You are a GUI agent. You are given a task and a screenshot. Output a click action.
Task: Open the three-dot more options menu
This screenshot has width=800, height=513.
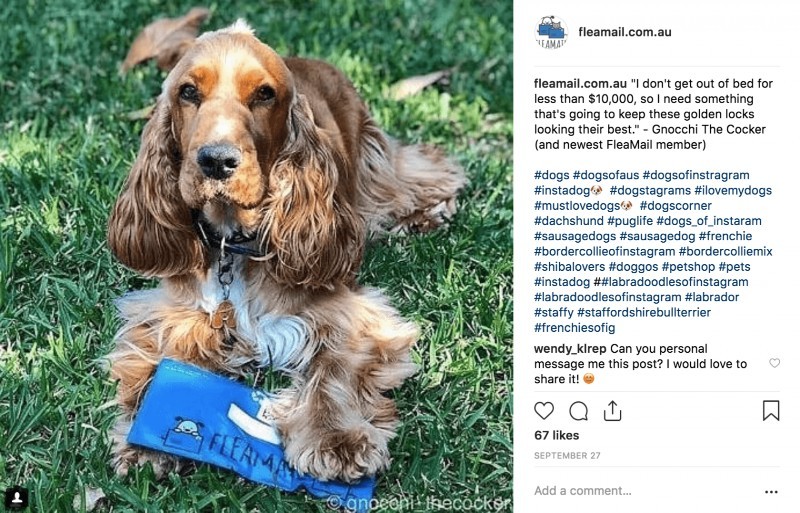click(x=771, y=492)
